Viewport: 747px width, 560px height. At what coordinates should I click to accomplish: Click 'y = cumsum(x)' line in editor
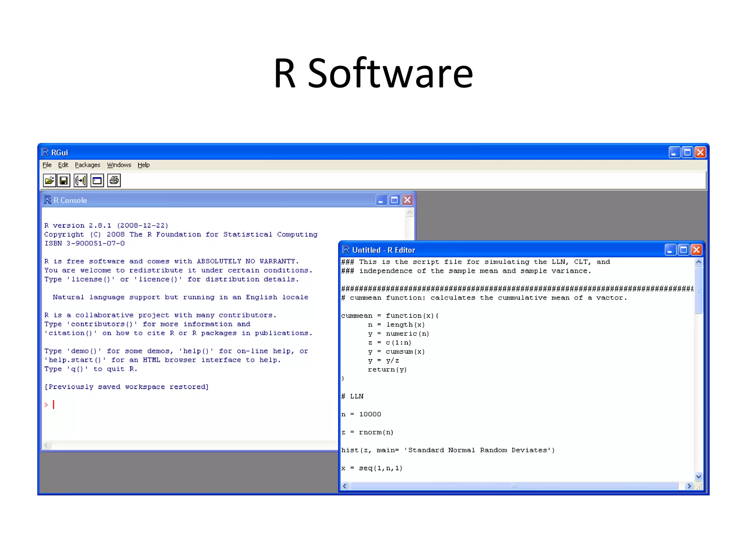point(396,351)
